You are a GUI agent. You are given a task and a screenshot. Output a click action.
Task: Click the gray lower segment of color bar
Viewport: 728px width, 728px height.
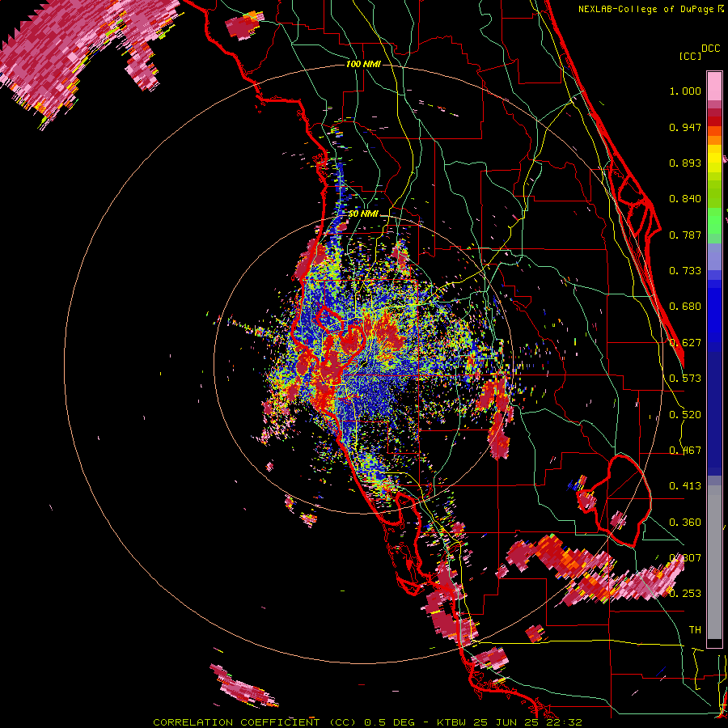click(714, 562)
